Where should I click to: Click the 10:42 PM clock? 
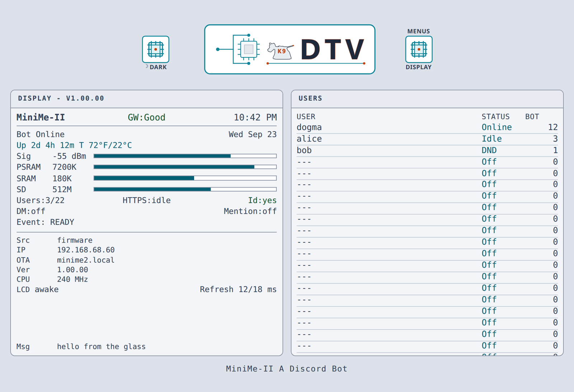click(255, 117)
